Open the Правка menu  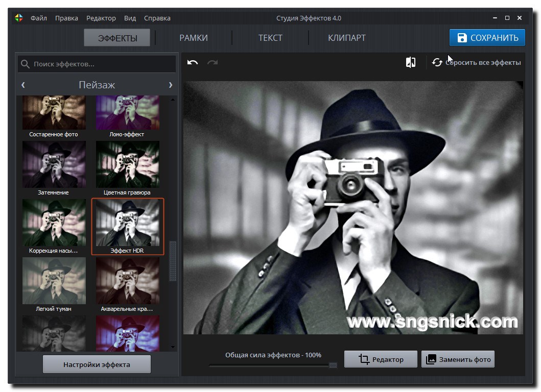(x=66, y=18)
